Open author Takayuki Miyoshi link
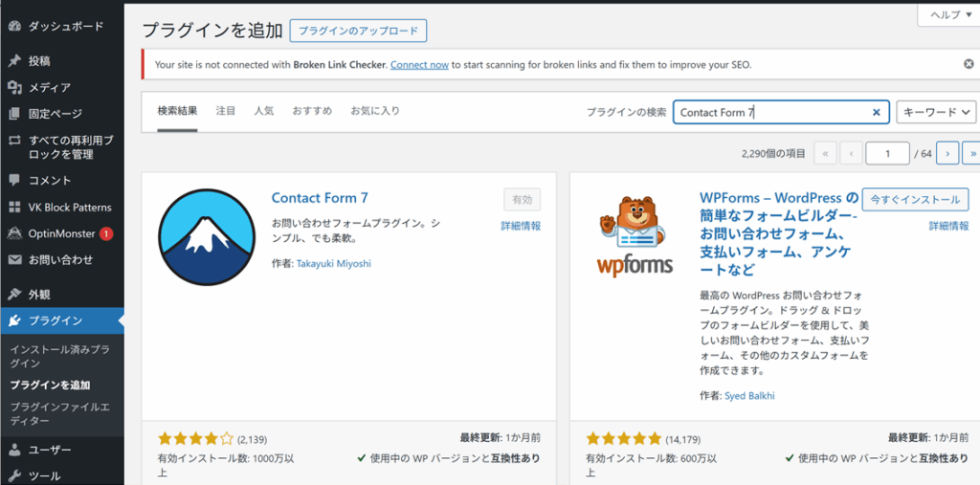 [x=334, y=264]
